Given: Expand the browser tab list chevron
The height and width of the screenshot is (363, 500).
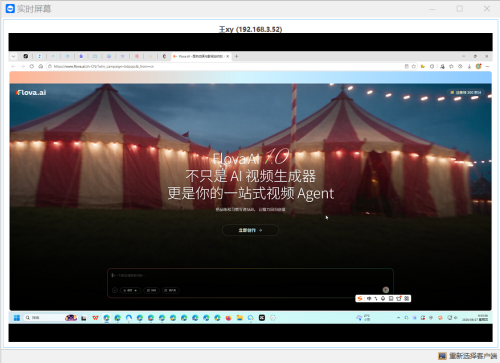Looking at the screenshot, I should point(13,56).
